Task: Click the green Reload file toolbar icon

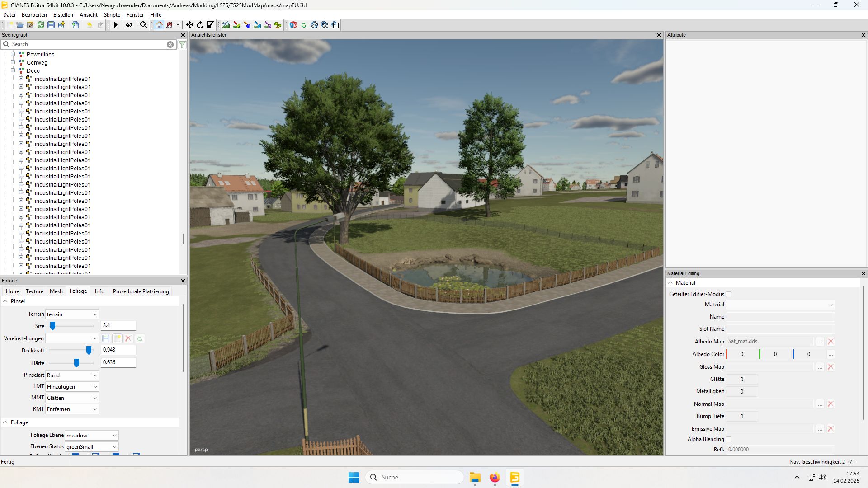Action: [x=41, y=25]
